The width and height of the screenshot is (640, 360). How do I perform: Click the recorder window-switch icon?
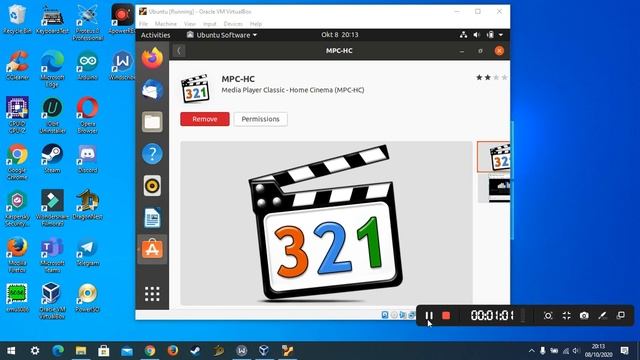(620, 316)
